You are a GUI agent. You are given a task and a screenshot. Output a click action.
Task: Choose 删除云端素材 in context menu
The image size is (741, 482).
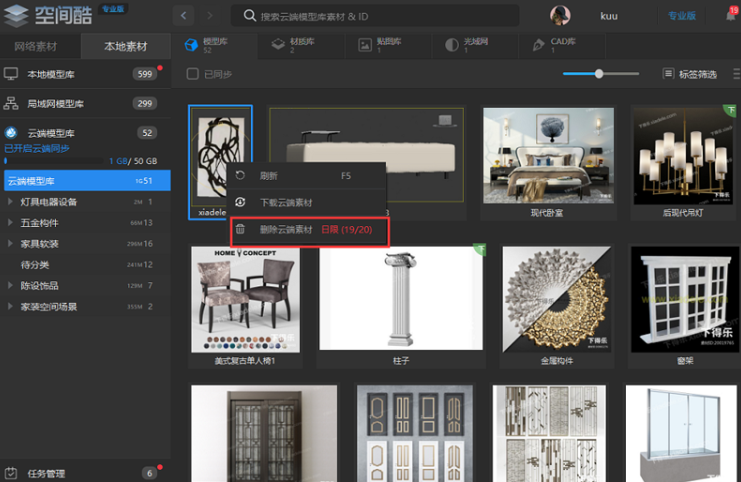285,229
